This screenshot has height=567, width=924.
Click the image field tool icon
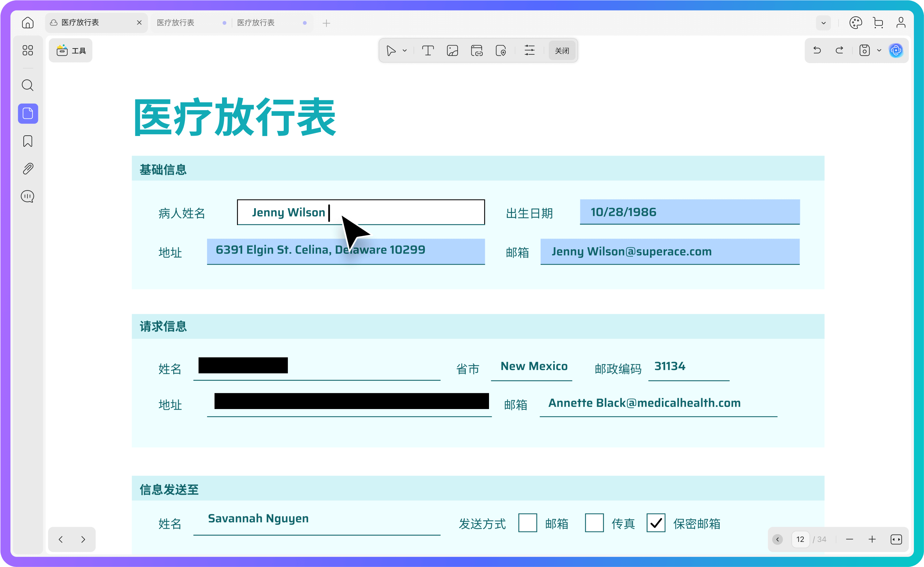click(x=452, y=51)
